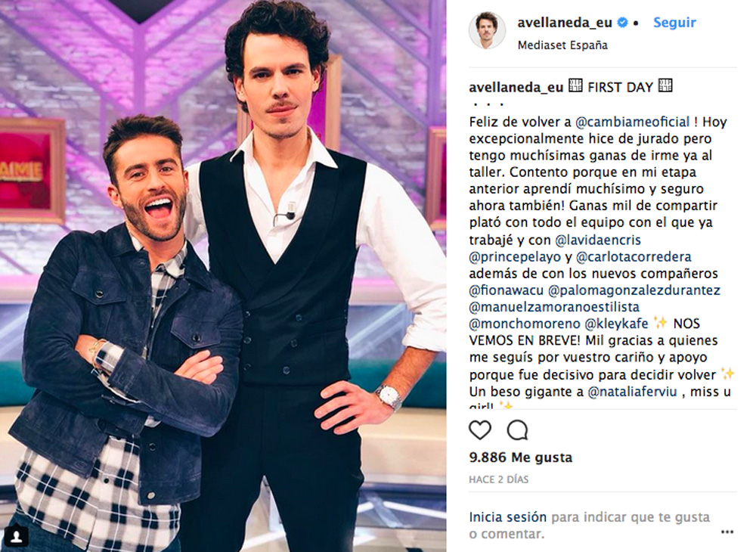
Task: Follow the account with Seguir
Action: click(674, 23)
